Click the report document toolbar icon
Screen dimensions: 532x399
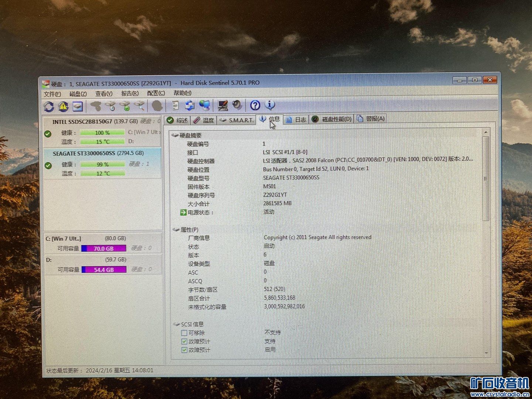tap(176, 106)
